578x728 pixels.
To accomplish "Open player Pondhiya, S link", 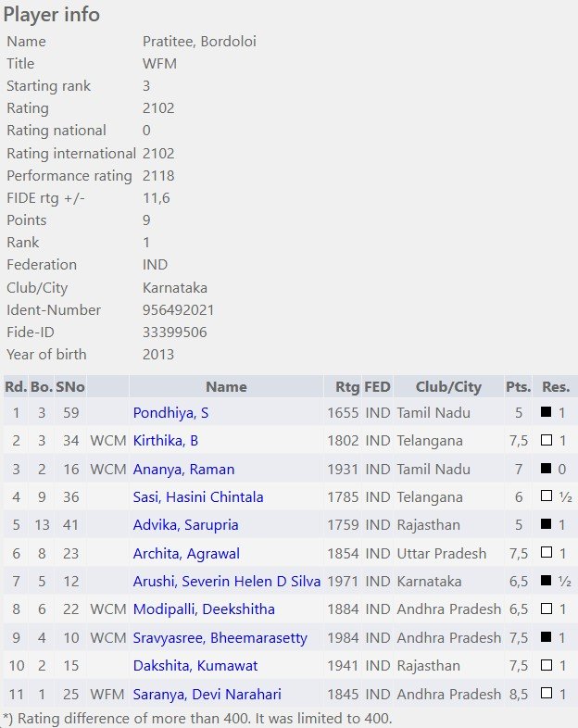I will (x=170, y=412).
